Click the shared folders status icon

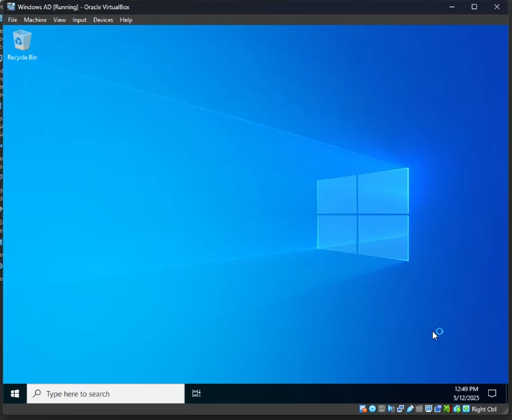coord(420,409)
